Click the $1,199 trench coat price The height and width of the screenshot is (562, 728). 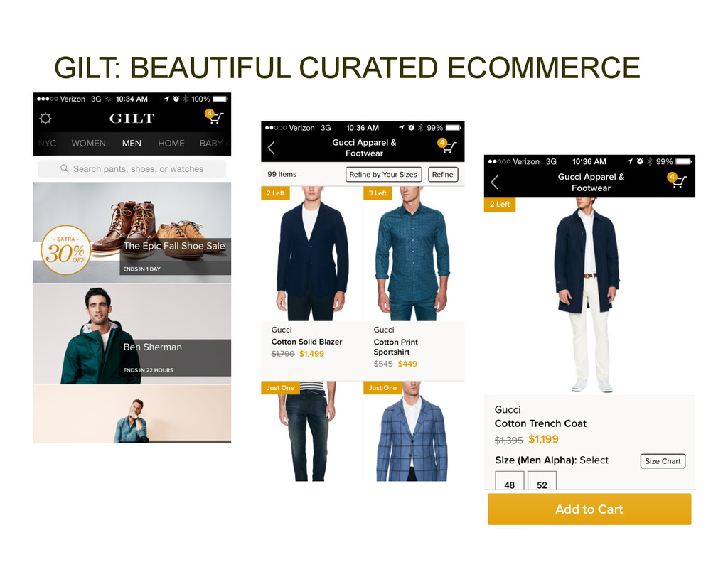point(543,439)
